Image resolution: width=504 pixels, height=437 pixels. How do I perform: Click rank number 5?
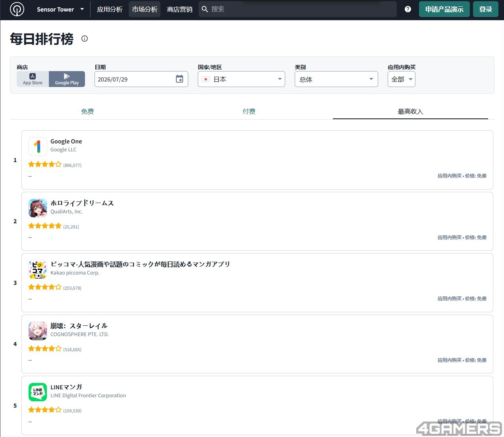pos(15,406)
